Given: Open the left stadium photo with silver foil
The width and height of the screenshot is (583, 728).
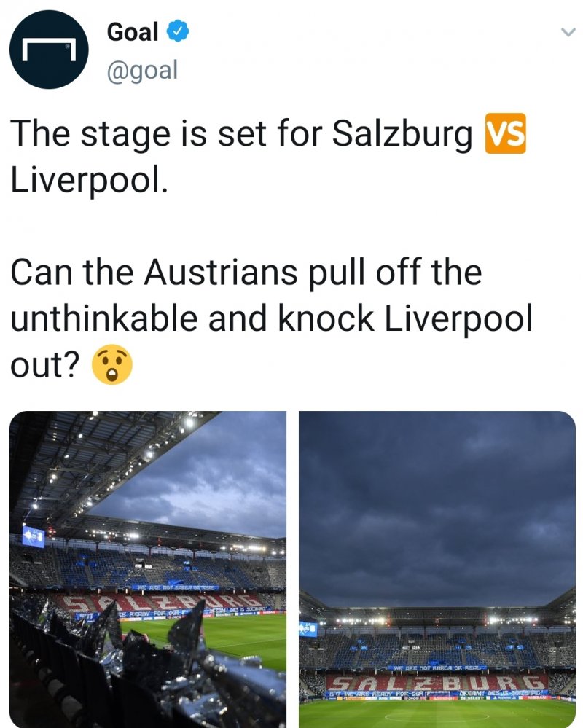Looking at the screenshot, I should pyautogui.click(x=148, y=568).
